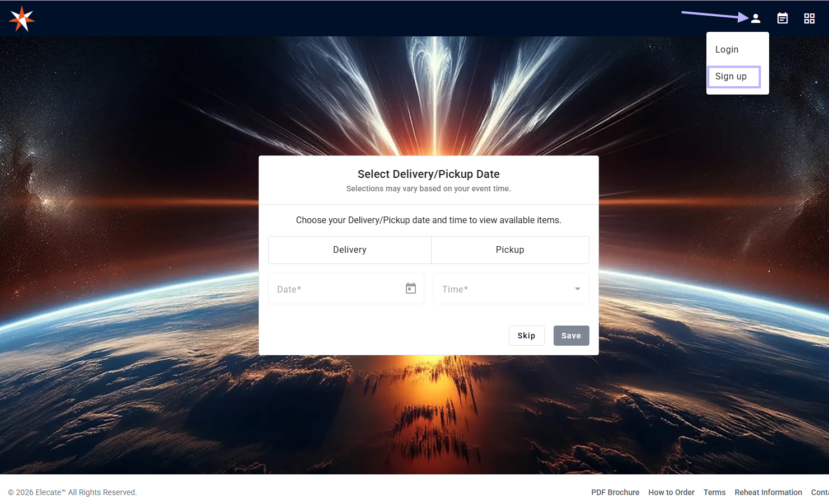
Task: View the Reheat Information link
Action: coord(768,492)
